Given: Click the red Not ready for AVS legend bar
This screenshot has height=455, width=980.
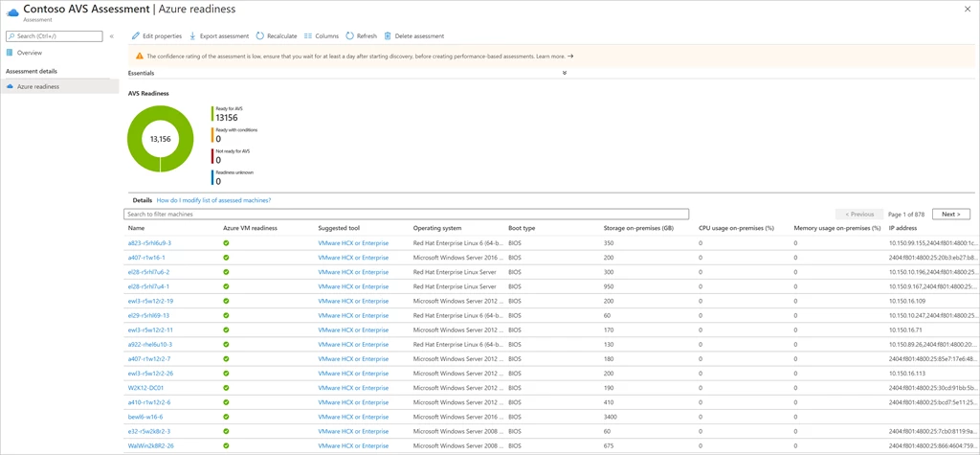Looking at the screenshot, I should point(212,156).
